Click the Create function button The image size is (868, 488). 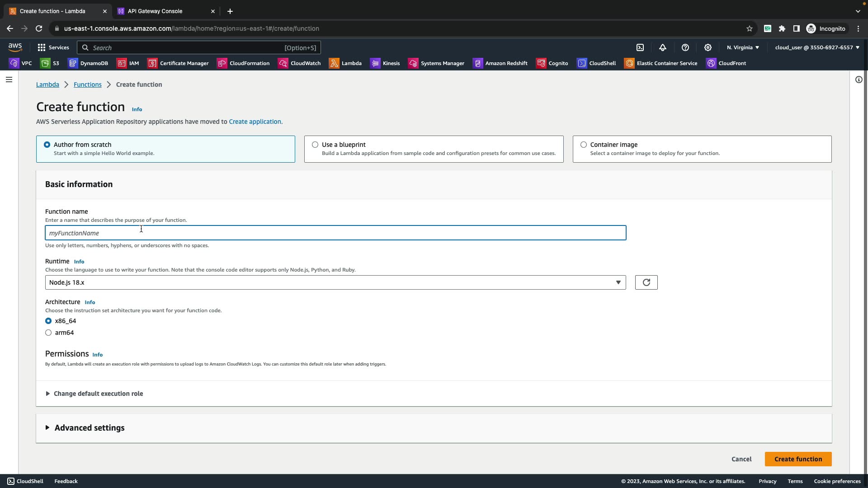(798, 459)
